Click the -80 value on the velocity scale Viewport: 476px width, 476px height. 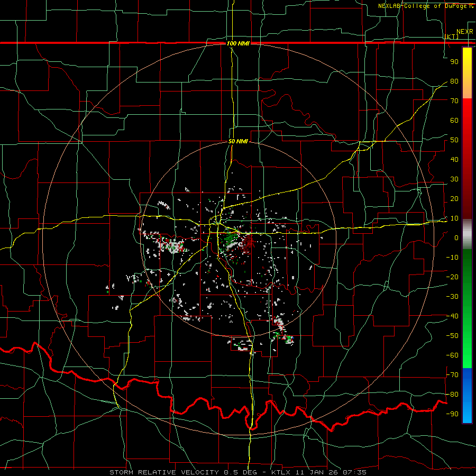pyautogui.click(x=452, y=395)
